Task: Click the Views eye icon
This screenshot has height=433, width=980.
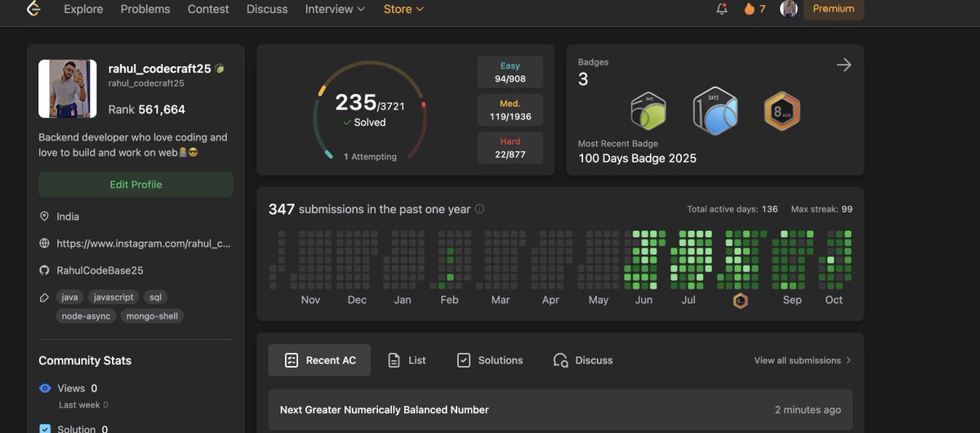Action: tap(45, 388)
